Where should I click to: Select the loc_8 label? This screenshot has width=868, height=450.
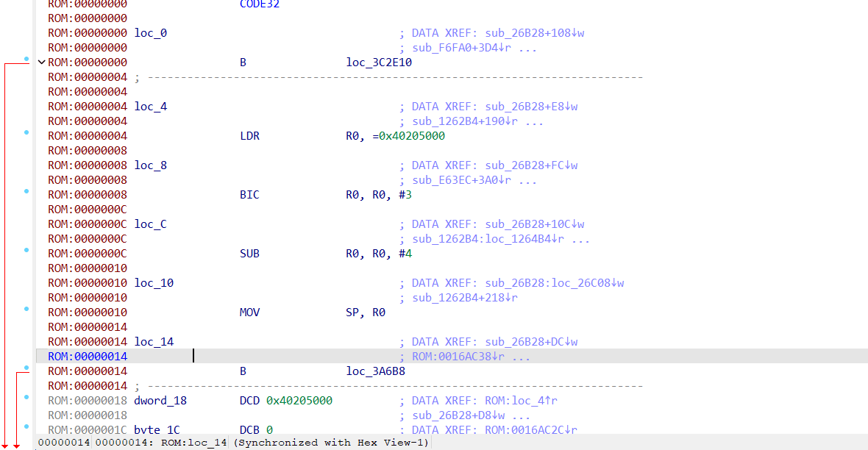[x=151, y=165]
